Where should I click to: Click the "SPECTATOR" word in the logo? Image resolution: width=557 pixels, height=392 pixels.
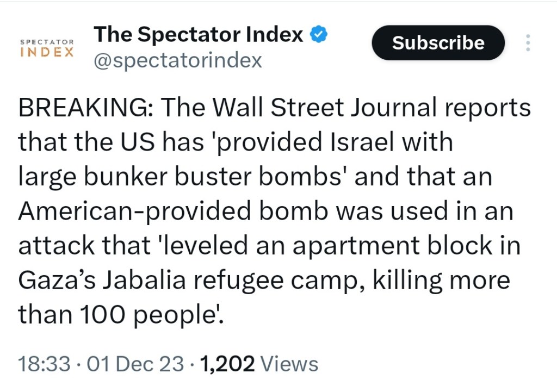coord(46,42)
